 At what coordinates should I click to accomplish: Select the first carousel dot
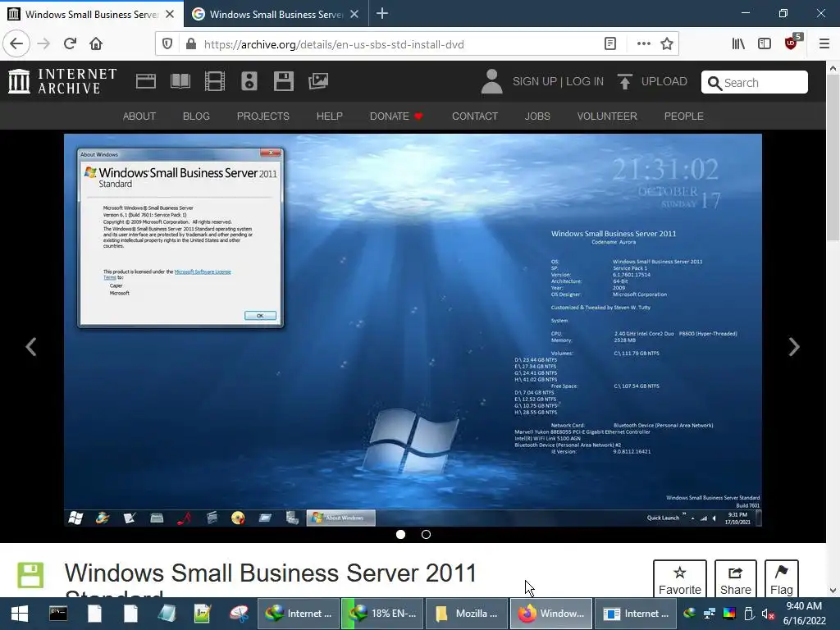pos(400,534)
